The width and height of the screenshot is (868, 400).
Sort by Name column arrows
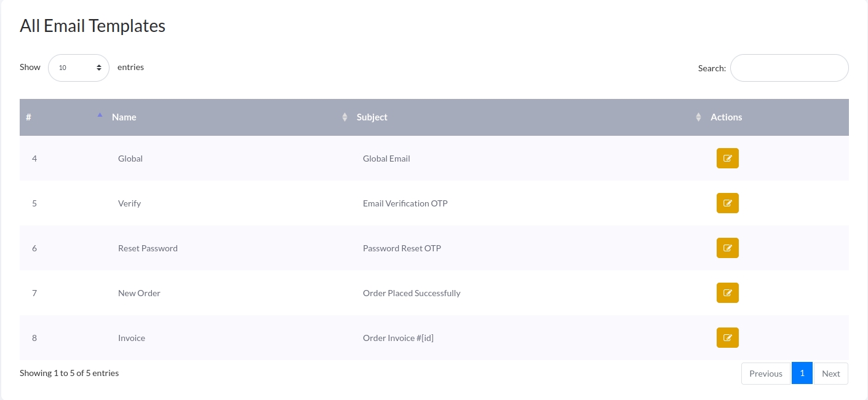click(344, 117)
